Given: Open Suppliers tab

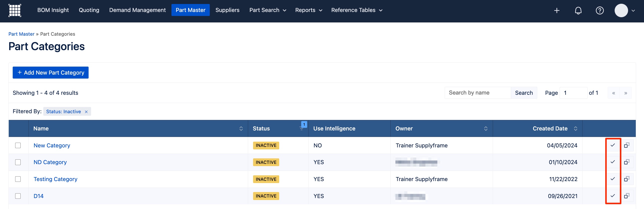Looking at the screenshot, I should click(x=227, y=10).
